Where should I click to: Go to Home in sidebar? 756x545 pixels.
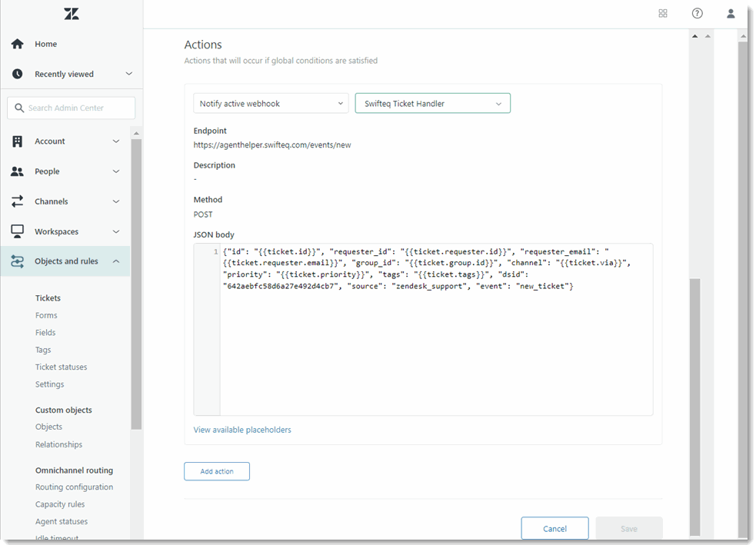(x=46, y=44)
